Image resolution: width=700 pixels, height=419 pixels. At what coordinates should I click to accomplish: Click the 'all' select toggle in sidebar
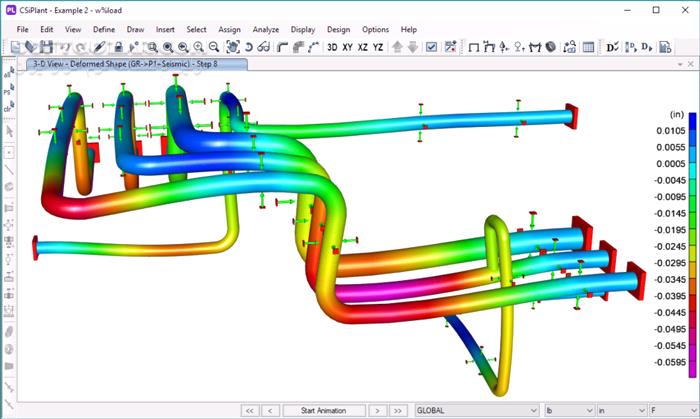(x=8, y=74)
